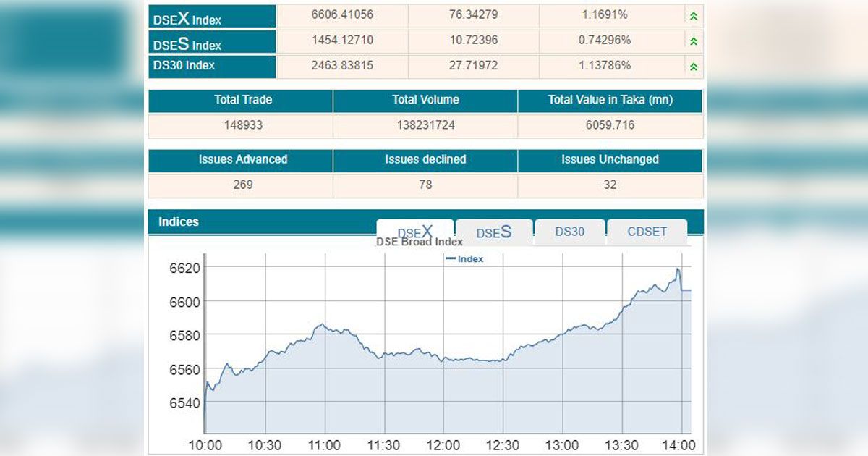Viewport: 868px width, 456px height.
Task: Select DS30 value 2463.83815
Action: pyautogui.click(x=342, y=65)
